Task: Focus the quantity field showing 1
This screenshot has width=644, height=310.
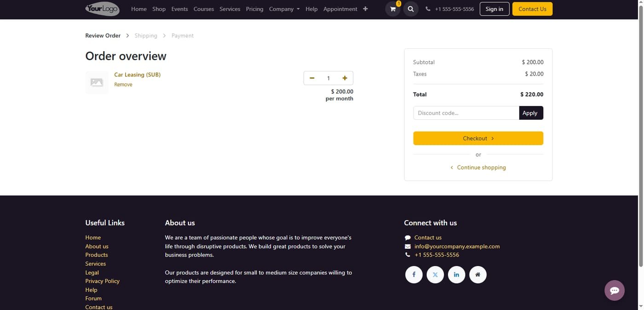Action: click(x=328, y=78)
